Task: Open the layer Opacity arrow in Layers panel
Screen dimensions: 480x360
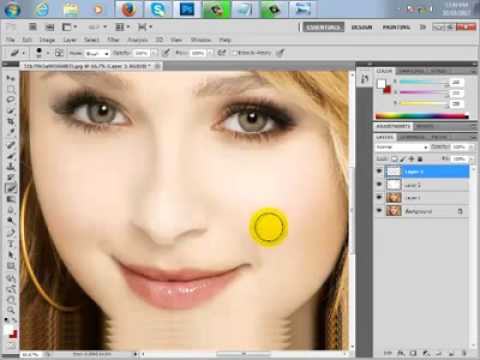Action: [x=471, y=147]
